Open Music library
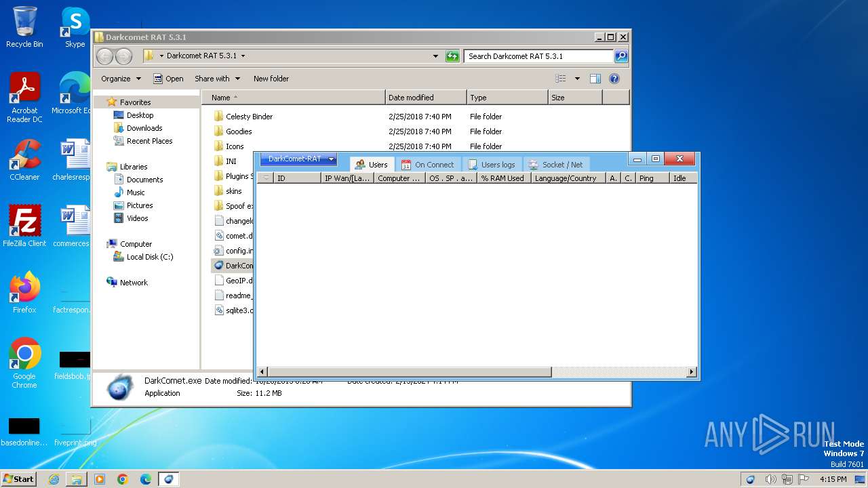The image size is (868, 488). click(130, 192)
